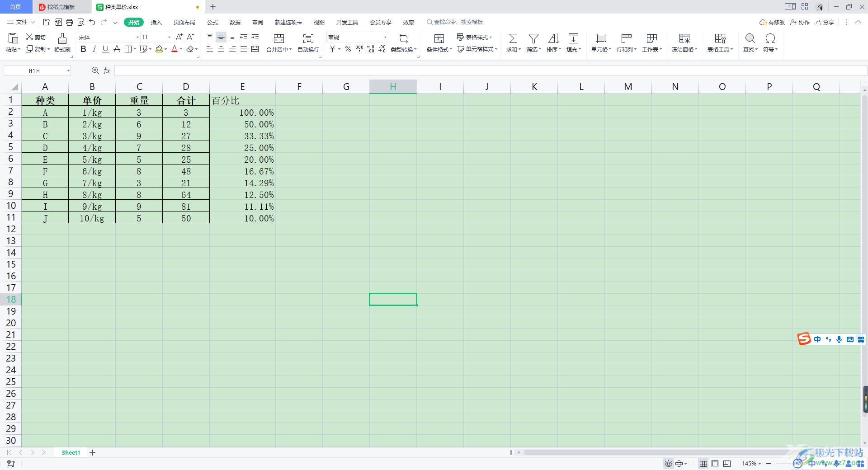Toggle Underline formatting
The width and height of the screenshot is (868, 470).
tap(105, 49)
